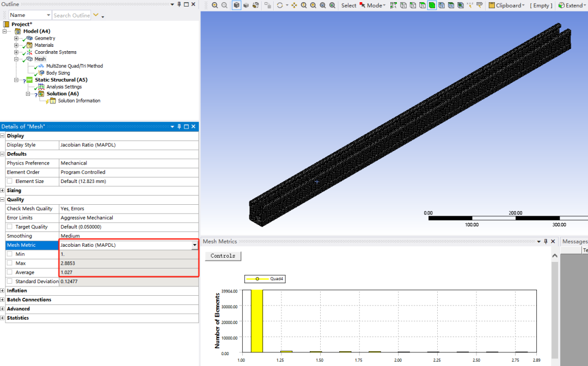The image size is (588, 366).
Task: Open the Mesh Metric dropdown arrow
Action: click(x=194, y=245)
